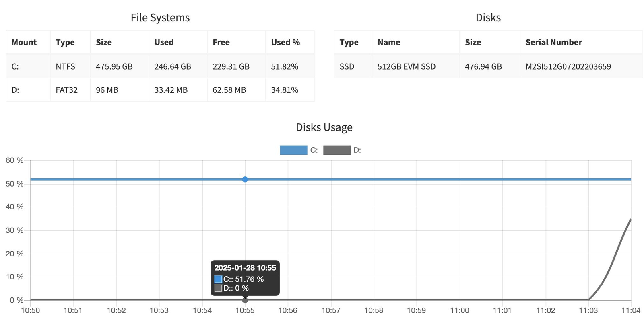Viewport: 644px width, 320px height.
Task: Select the C: mount cell
Action: 28,66
